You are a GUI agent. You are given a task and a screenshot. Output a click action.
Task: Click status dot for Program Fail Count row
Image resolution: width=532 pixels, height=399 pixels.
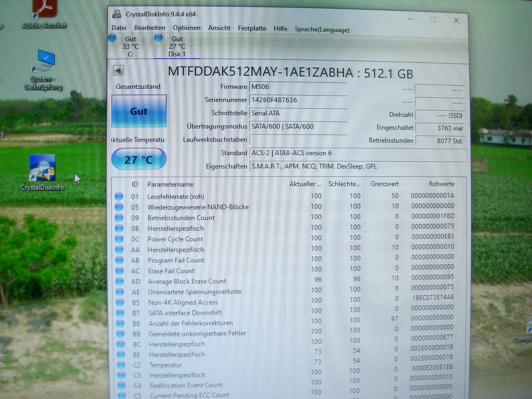(119, 260)
